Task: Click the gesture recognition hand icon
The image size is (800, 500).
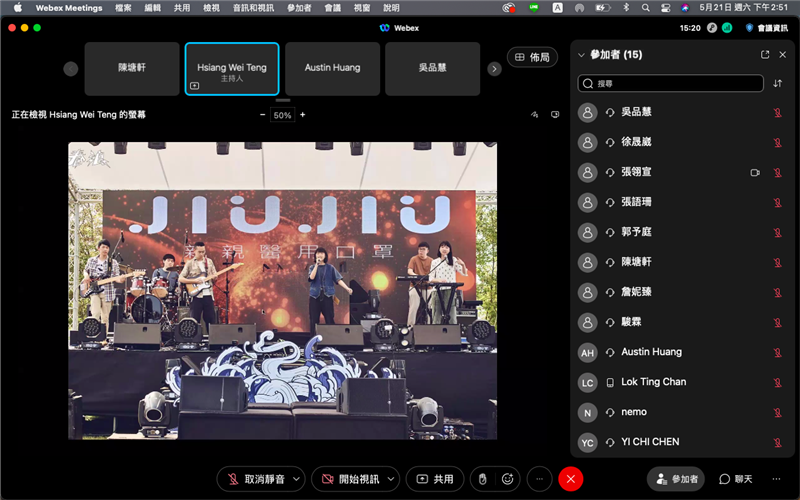Action: (x=482, y=479)
